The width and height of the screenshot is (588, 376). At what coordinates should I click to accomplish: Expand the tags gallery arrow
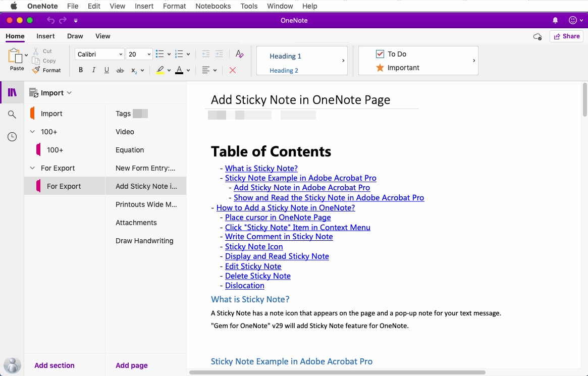(x=474, y=61)
